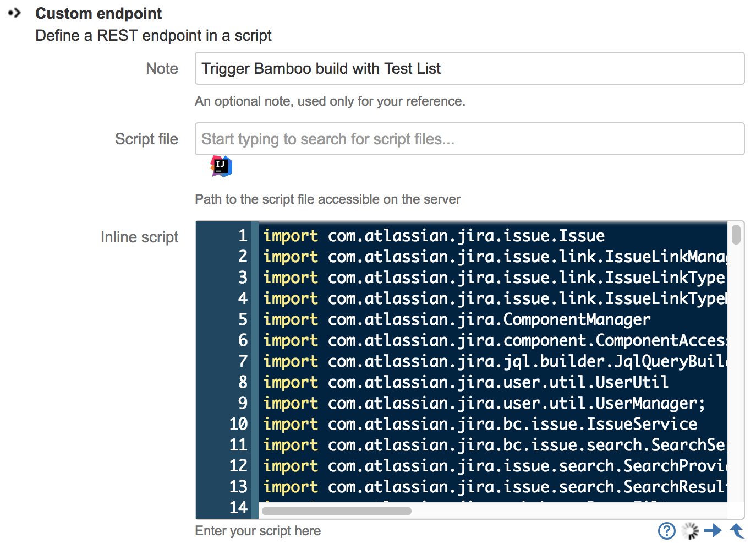Click the horizontal scrollbar of the inline script
Viewport: 756px width, 543px height.
tap(337, 511)
